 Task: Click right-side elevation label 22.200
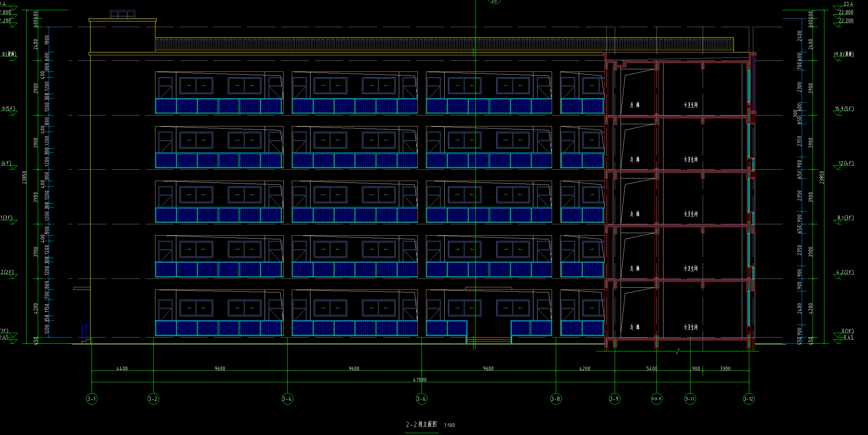[x=846, y=21]
